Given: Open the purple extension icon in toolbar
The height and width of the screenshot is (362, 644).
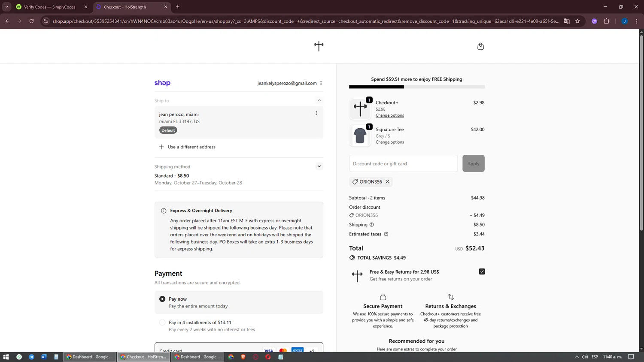Looking at the screenshot, I should (x=594, y=21).
